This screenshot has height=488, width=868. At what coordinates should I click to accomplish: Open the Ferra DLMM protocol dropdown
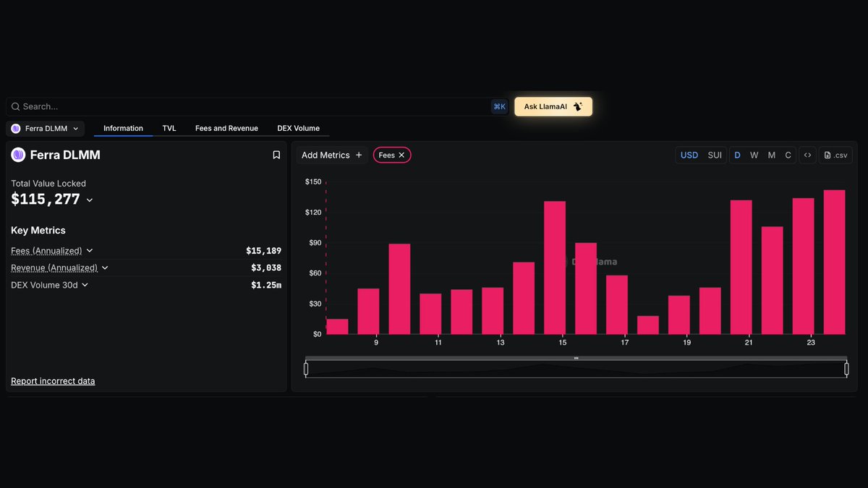pos(46,129)
